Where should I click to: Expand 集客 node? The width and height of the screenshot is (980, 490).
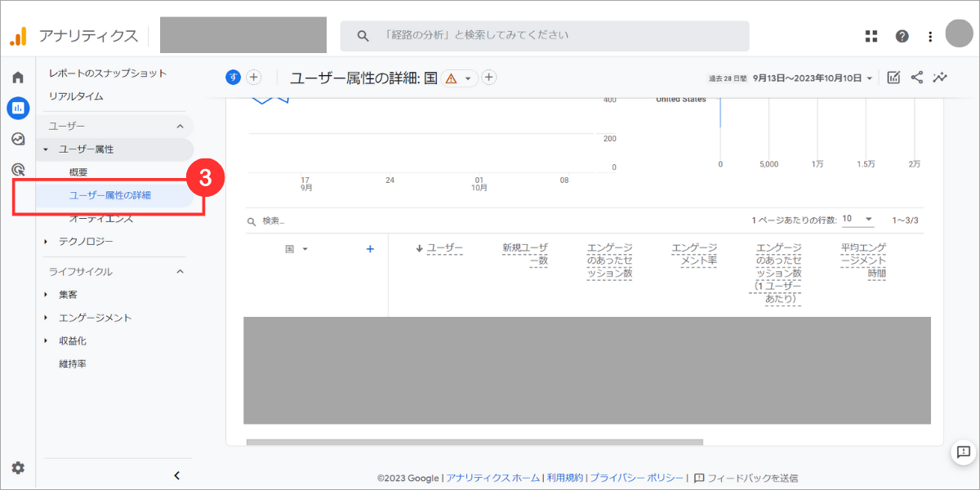point(46,295)
